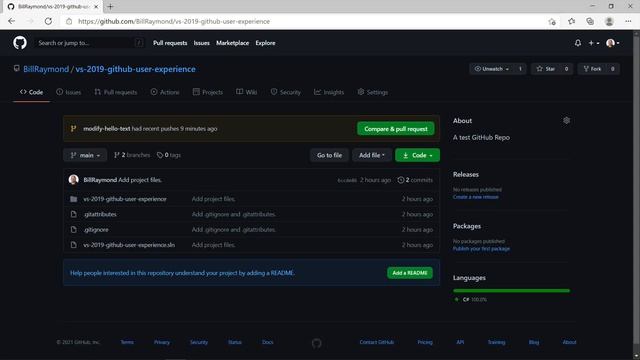640x360 pixels.
Task: Click BillRaymond's commit avatar
Action: (x=73, y=180)
